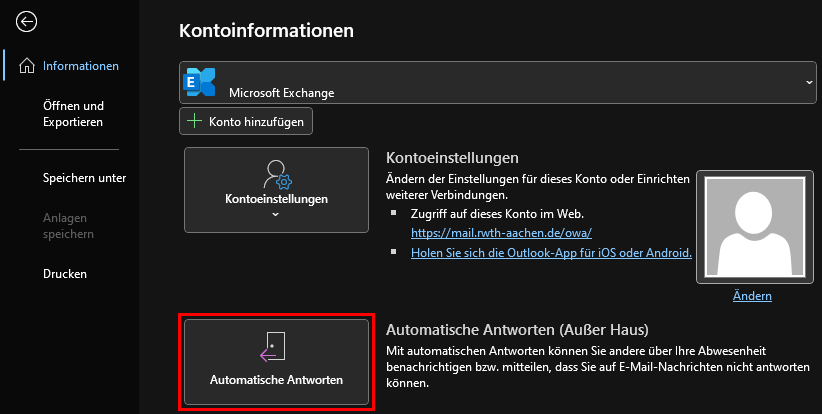The height and width of the screenshot is (414, 822).
Task: Select the Informationen tab label
Action: click(x=81, y=66)
